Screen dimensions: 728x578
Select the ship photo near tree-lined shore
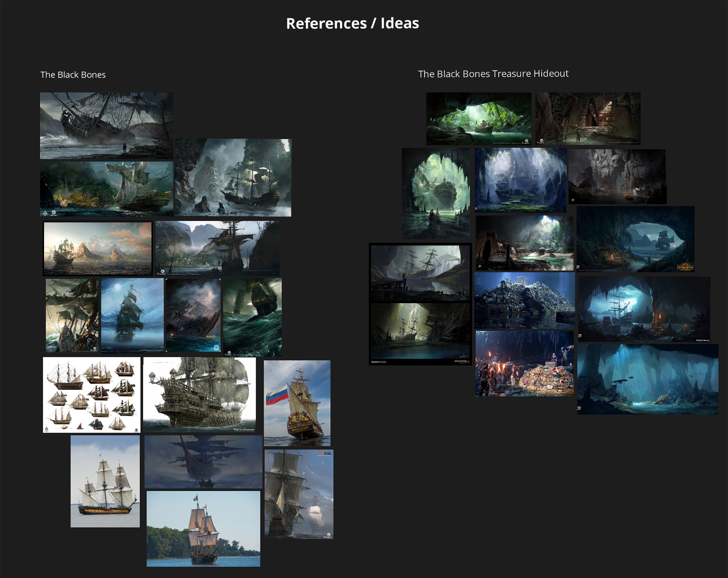[x=203, y=528]
